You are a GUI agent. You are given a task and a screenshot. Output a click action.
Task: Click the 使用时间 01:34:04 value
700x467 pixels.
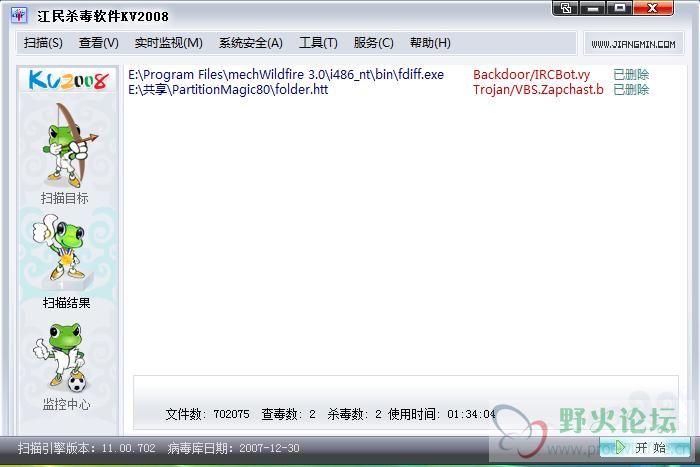pyautogui.click(x=442, y=414)
